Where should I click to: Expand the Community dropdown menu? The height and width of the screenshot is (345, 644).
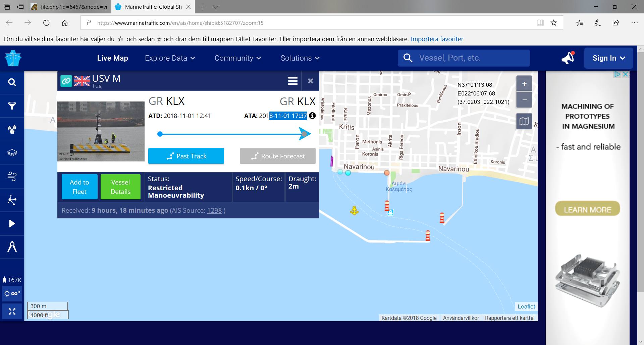coord(237,58)
